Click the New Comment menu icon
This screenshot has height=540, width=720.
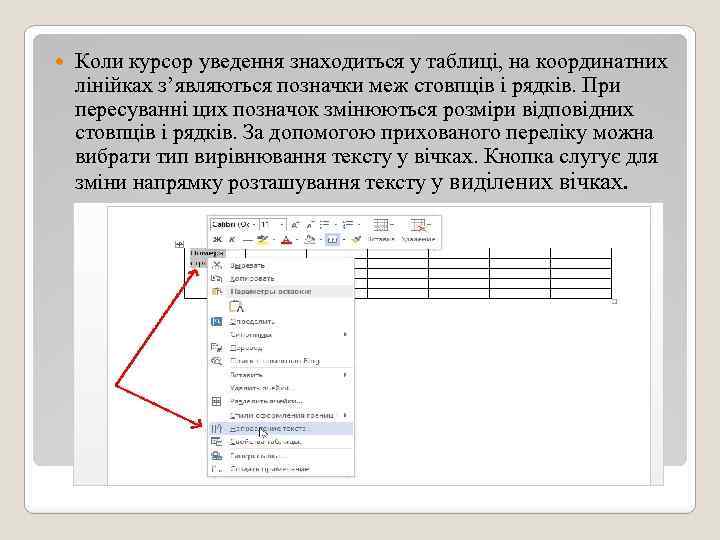point(216,469)
